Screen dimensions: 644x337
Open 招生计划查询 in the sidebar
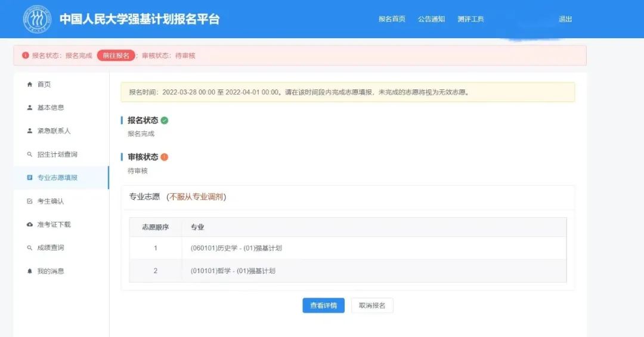[x=61, y=154]
